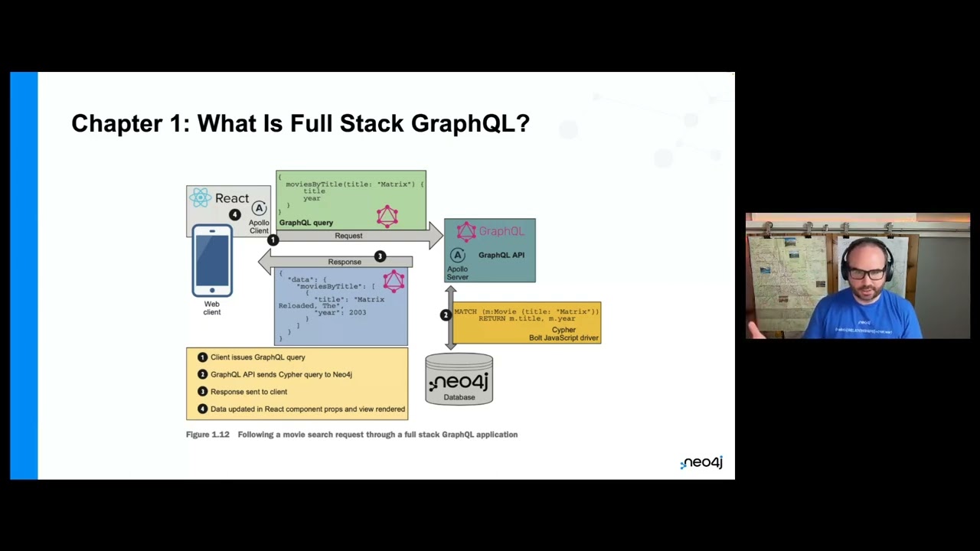
Task: Click the React atom logo
Action: pos(201,197)
